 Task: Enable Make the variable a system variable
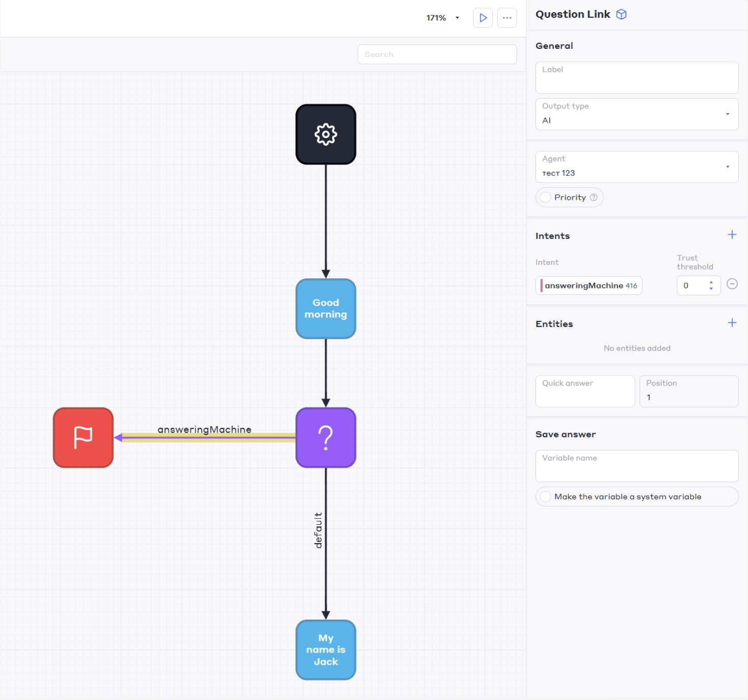pyautogui.click(x=546, y=497)
